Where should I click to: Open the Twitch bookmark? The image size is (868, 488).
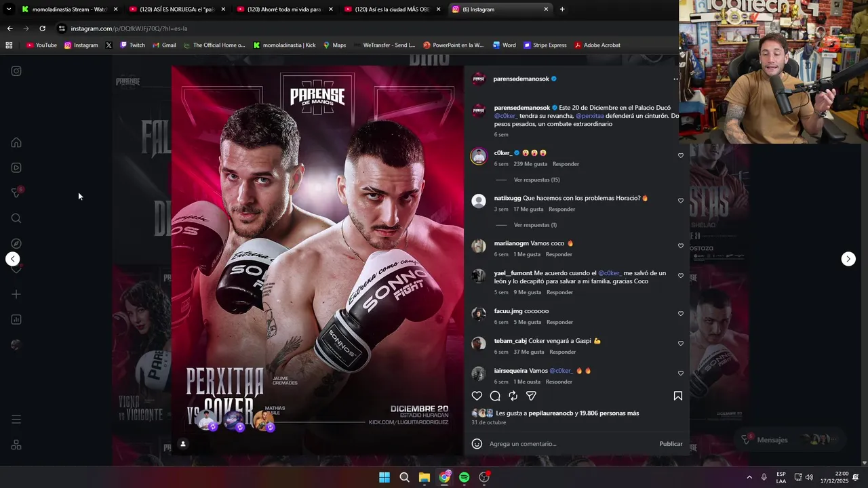tap(132, 45)
